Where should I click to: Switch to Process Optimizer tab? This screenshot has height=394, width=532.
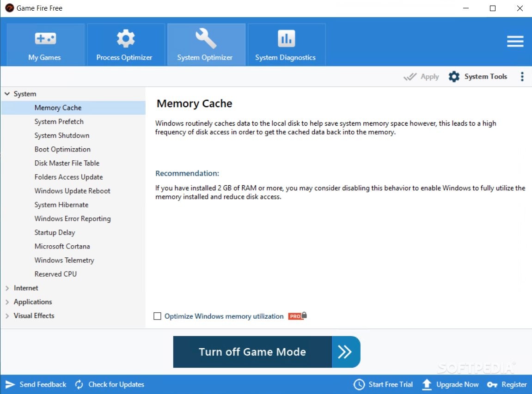pyautogui.click(x=126, y=44)
